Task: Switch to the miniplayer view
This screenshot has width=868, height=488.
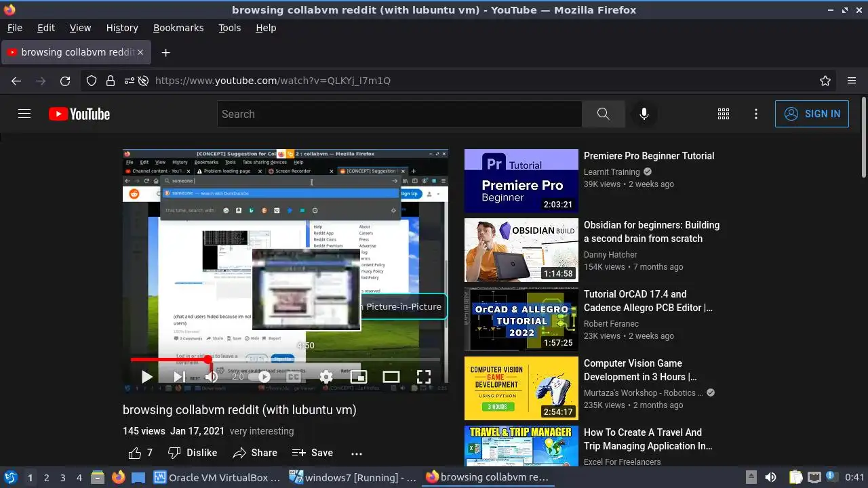Action: tap(359, 377)
